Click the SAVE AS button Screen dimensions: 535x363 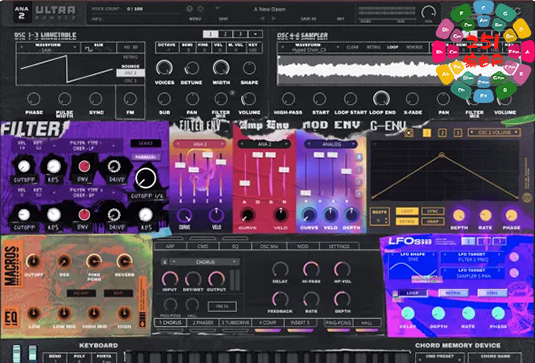308,19
